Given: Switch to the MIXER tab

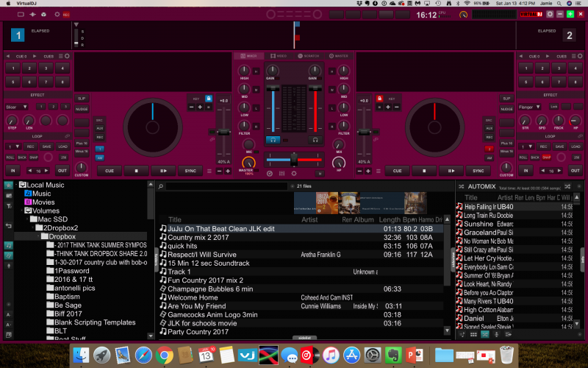Looking at the screenshot, I should click(248, 56).
